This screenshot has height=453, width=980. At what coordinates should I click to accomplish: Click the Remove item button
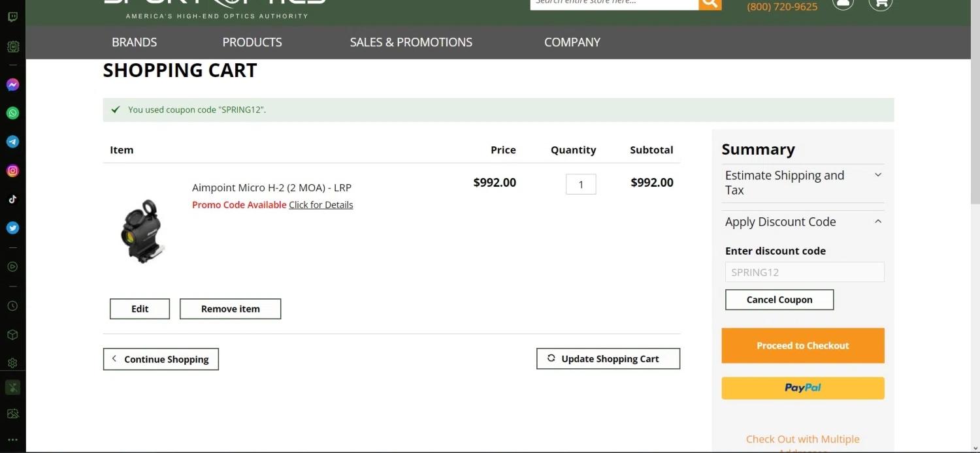pos(230,309)
